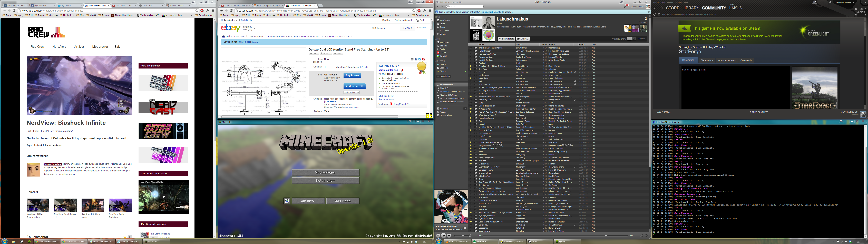Viewport: 868px width, 244px height.
Task: Expand Shop by category on eBay
Action: pos(249,28)
